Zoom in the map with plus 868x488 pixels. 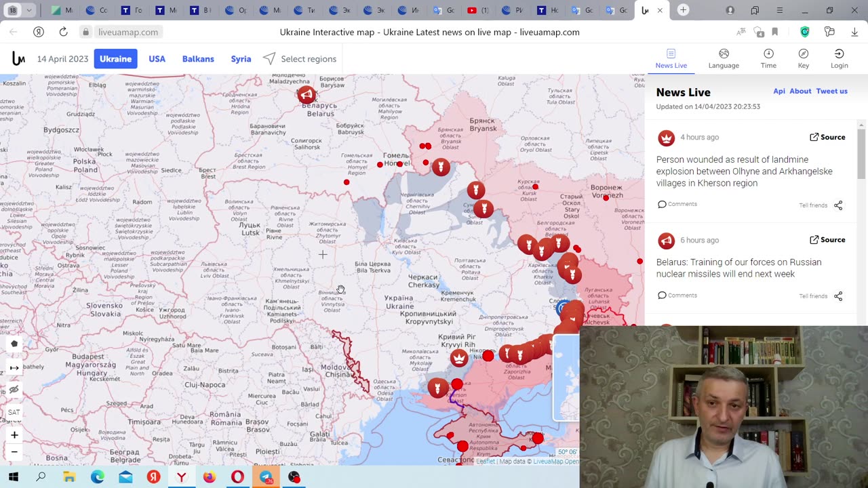click(x=14, y=435)
